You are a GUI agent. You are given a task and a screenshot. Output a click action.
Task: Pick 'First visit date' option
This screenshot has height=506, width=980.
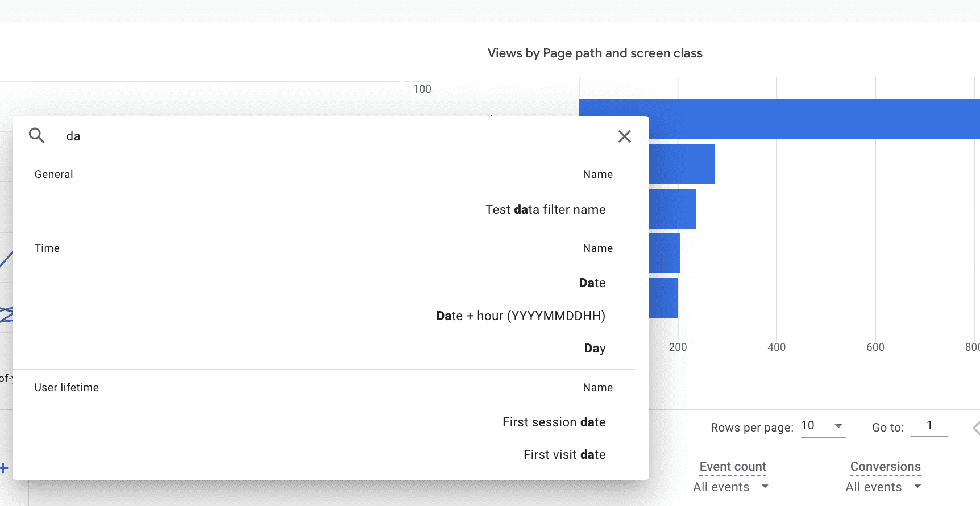(564, 454)
